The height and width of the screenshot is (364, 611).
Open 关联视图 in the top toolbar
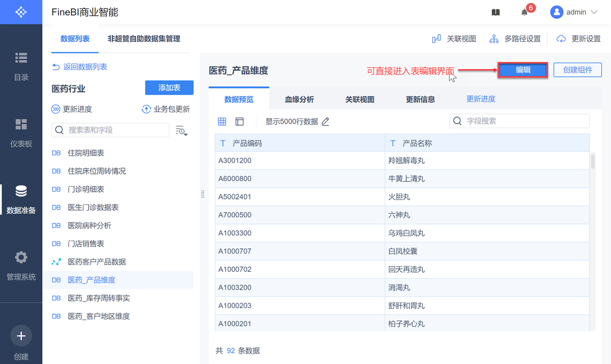coord(454,39)
